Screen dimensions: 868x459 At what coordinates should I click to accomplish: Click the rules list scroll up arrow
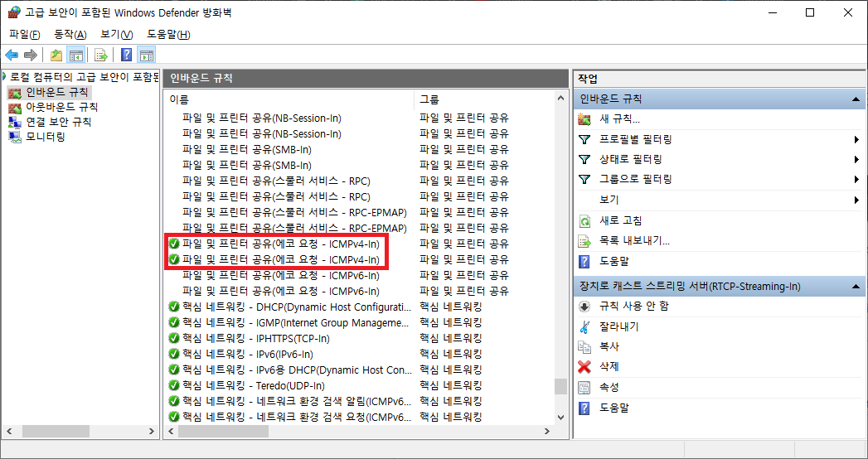click(561, 99)
